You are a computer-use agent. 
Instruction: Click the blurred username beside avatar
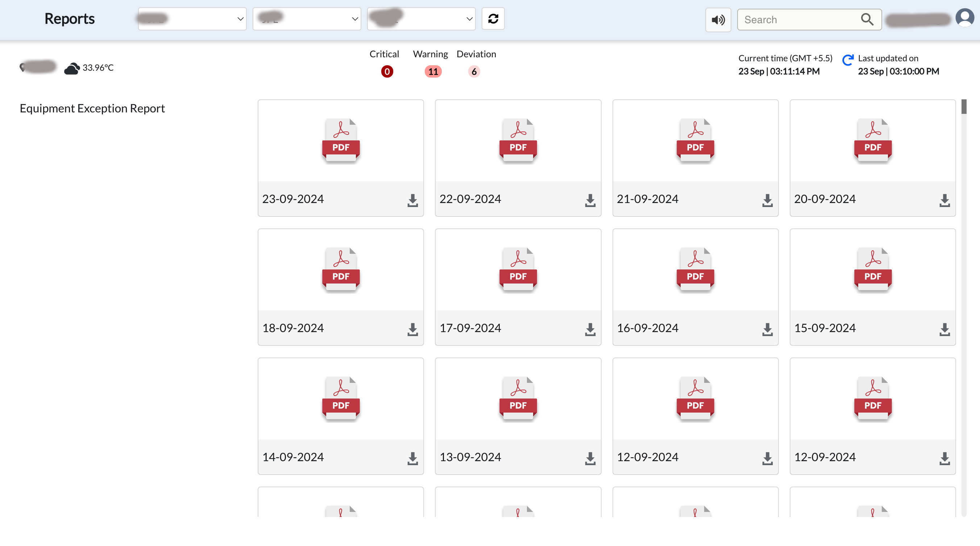click(x=918, y=20)
